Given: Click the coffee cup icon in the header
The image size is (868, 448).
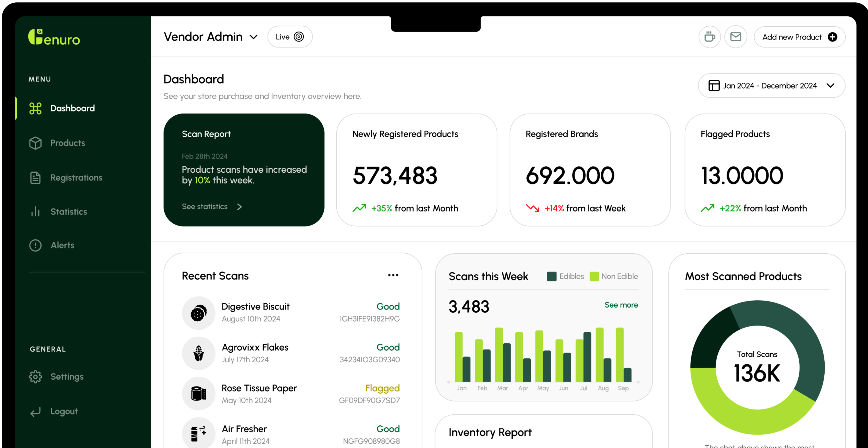Looking at the screenshot, I should [x=710, y=37].
